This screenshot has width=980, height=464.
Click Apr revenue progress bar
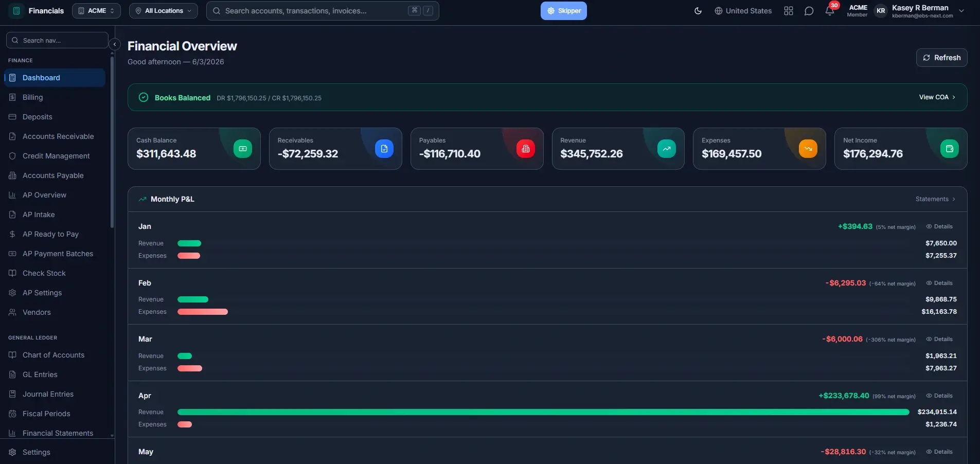(x=543, y=412)
